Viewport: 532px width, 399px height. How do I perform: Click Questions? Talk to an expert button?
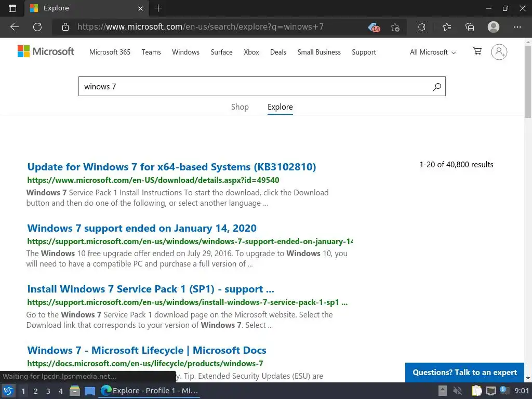click(464, 373)
